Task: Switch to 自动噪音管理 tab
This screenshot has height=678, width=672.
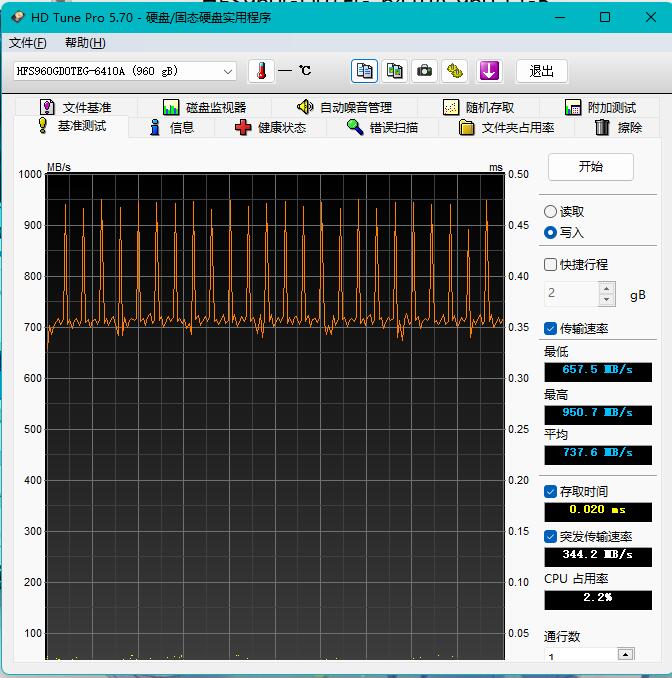Action: [345, 107]
